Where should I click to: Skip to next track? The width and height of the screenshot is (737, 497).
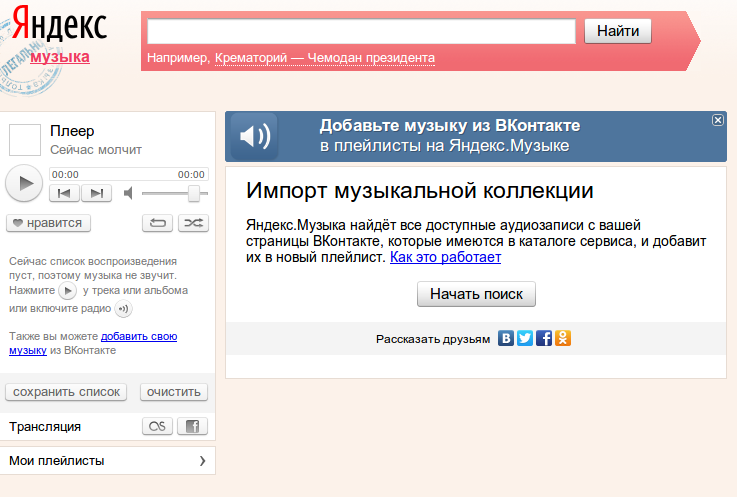96,193
